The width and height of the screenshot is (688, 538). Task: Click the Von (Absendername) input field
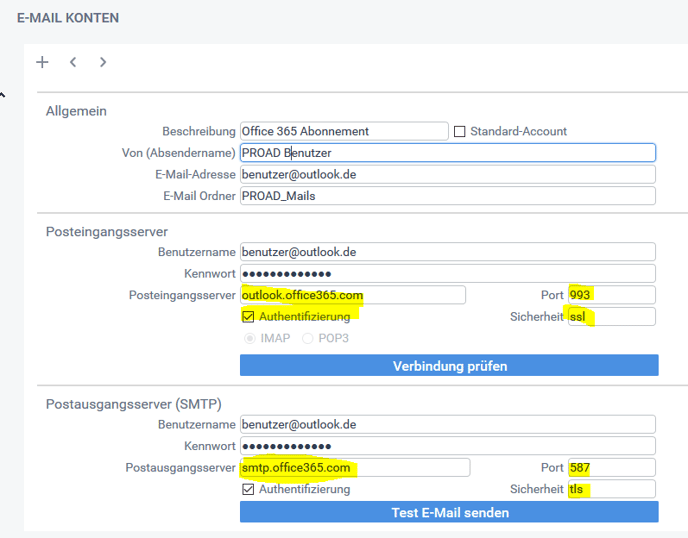447,153
